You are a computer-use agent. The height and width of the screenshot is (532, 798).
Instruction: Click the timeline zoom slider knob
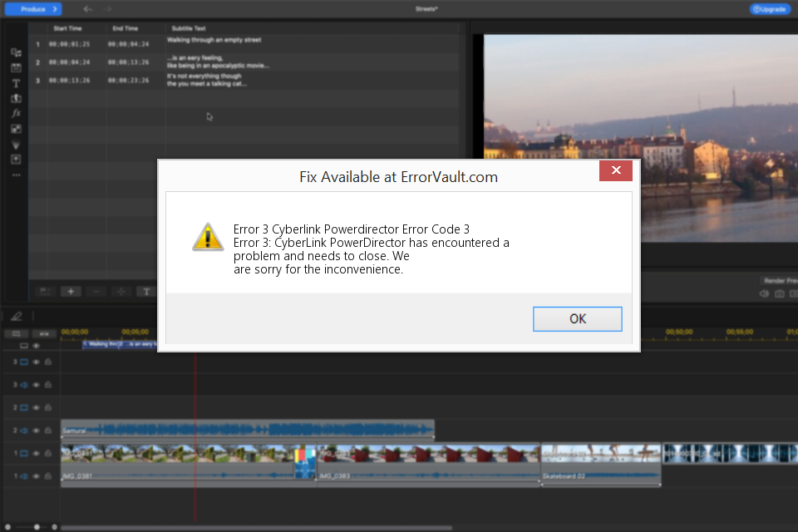[x=37, y=527]
